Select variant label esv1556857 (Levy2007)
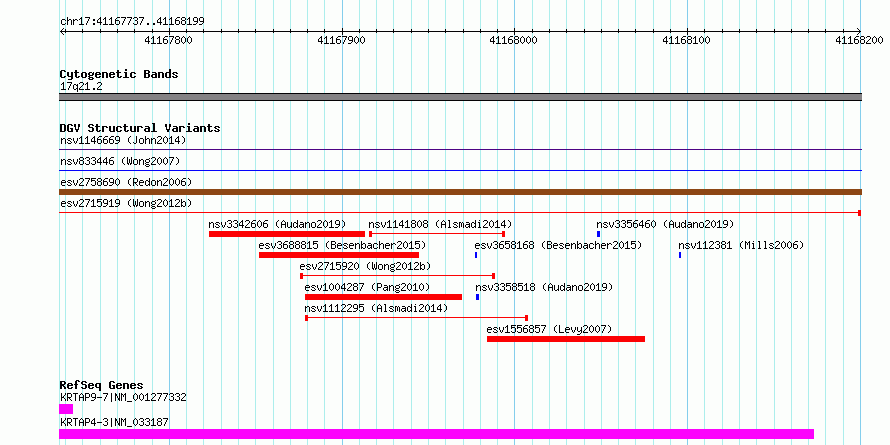Screen dimensions: 890x445 [549, 329]
